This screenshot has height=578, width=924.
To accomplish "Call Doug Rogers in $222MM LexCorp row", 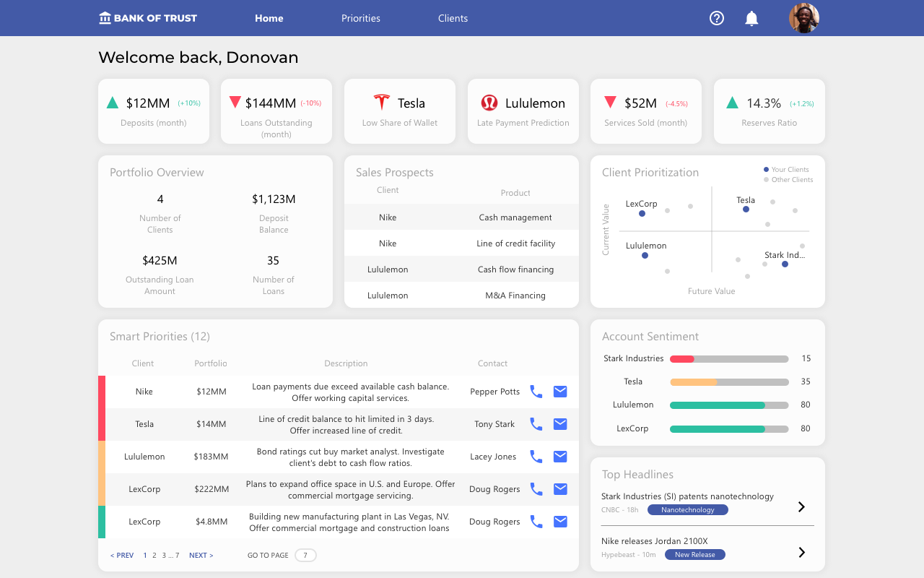I will pos(536,489).
